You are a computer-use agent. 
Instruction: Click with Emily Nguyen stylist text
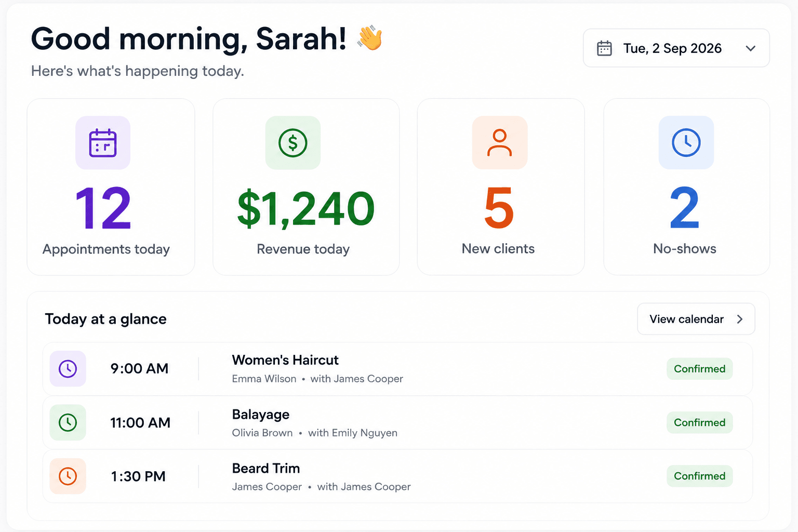pyautogui.click(x=353, y=433)
